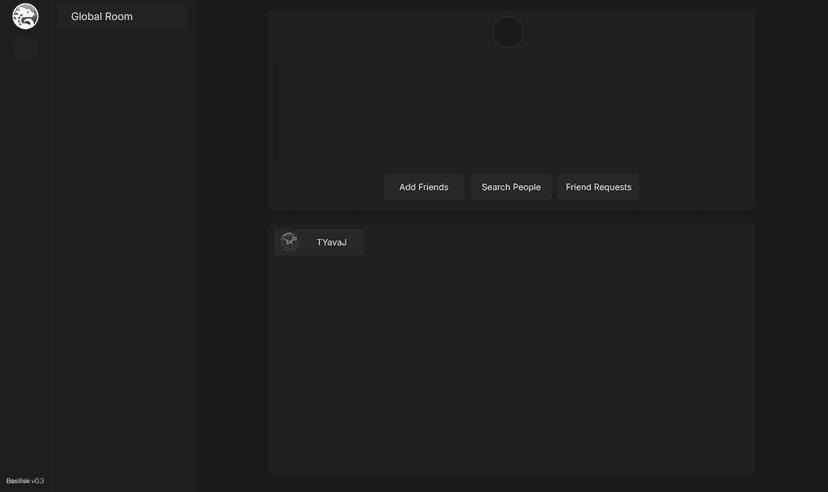The height and width of the screenshot is (492, 828).
Task: Select friend TYavaJ from the list
Action: (x=319, y=242)
